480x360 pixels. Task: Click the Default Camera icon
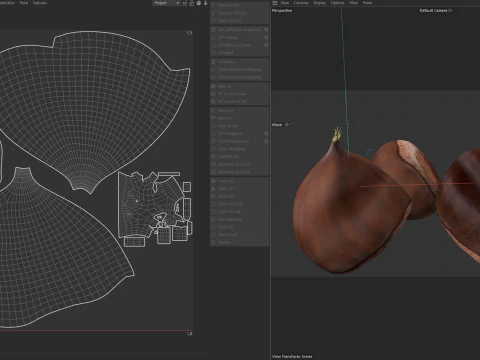pos(450,11)
